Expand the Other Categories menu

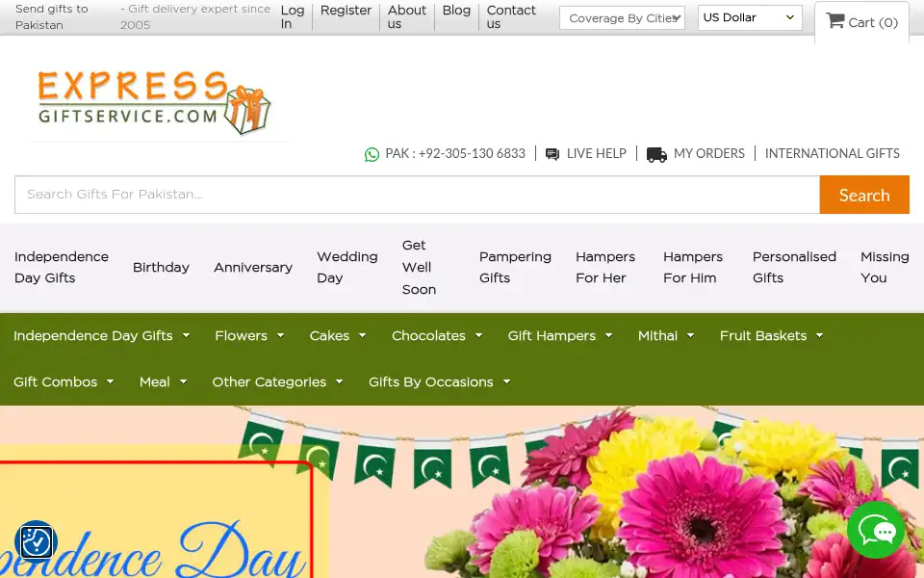(277, 381)
